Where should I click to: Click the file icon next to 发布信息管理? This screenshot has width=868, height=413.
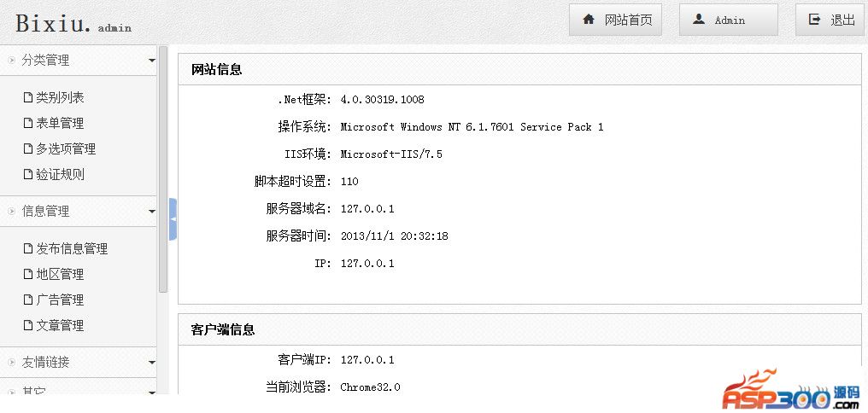click(x=28, y=248)
